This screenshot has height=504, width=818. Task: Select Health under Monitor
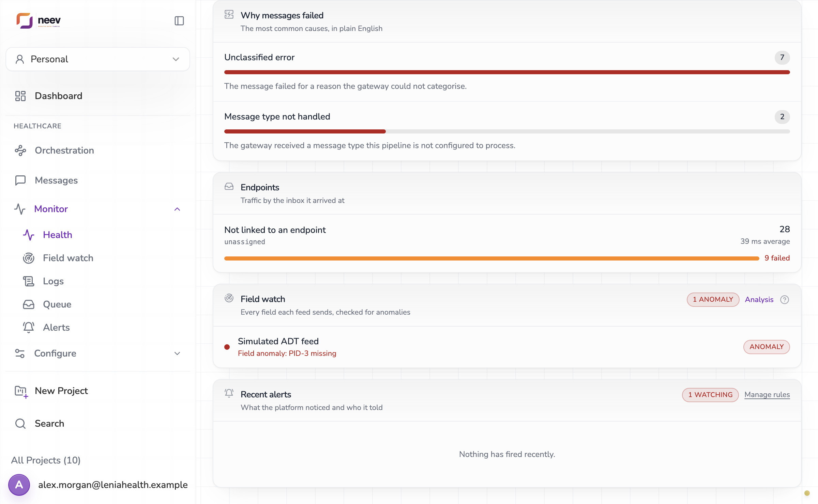pyautogui.click(x=58, y=235)
